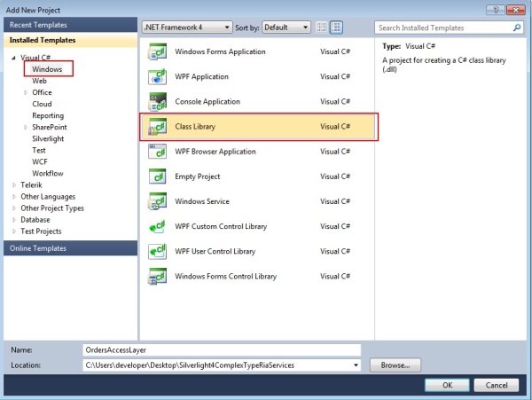Open the .NET Framework 4 dropdown
Screen dimensions: 532x400
tap(187, 27)
